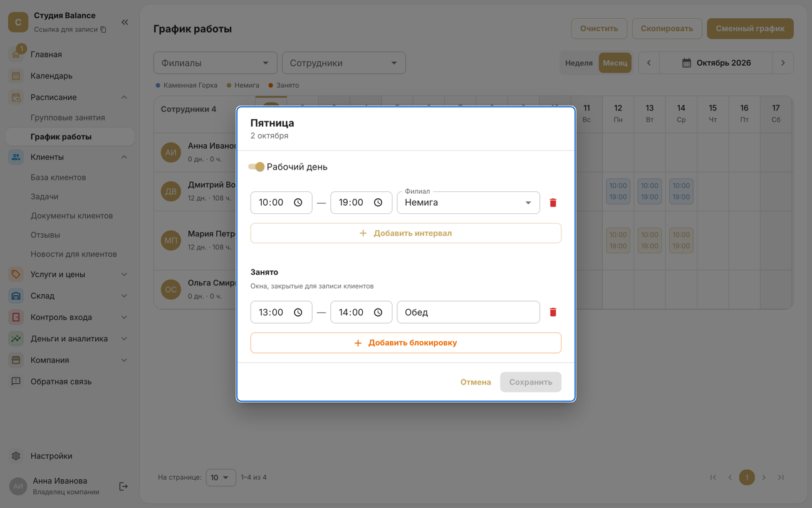Image resolution: width=812 pixels, height=508 pixels.
Task: Copy the booking link icon
Action: click(103, 29)
